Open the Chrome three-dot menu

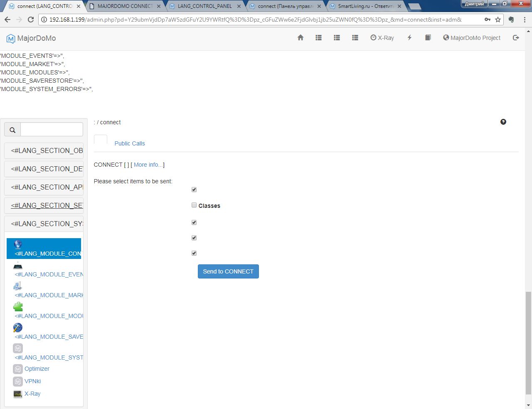tap(525, 20)
